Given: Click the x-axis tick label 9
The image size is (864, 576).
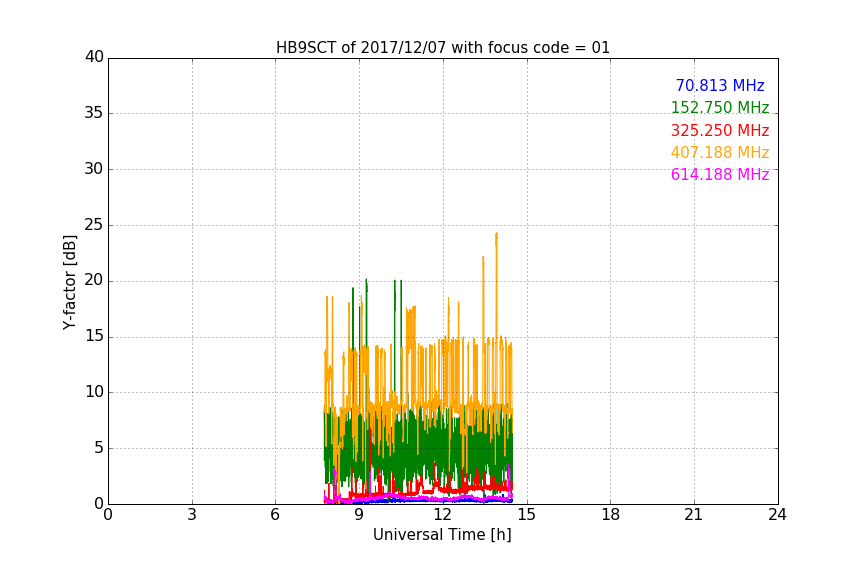Looking at the screenshot, I should click(359, 515).
